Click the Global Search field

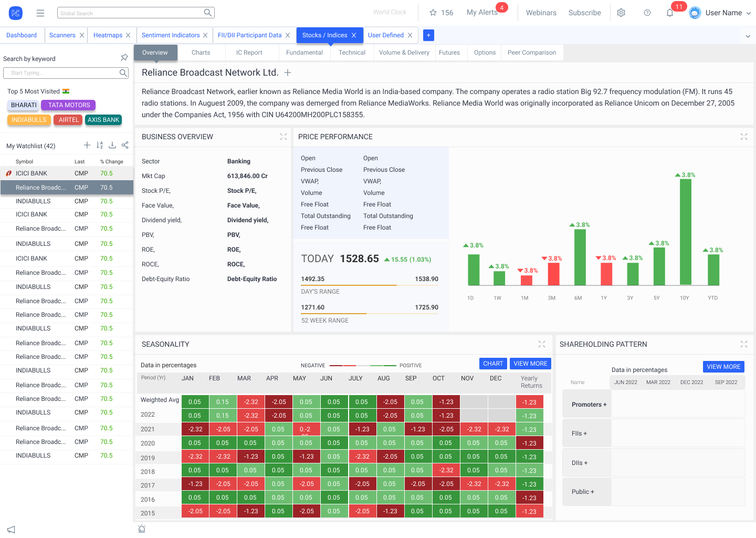tap(131, 13)
